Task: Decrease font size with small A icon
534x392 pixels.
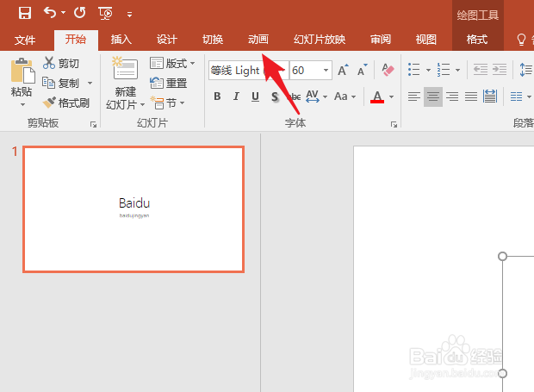Action: point(362,70)
